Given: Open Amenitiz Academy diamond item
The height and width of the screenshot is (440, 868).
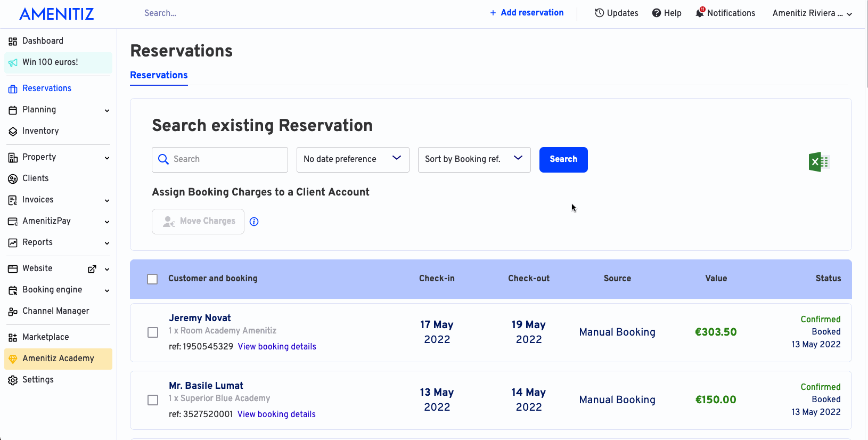Looking at the screenshot, I should [58, 358].
